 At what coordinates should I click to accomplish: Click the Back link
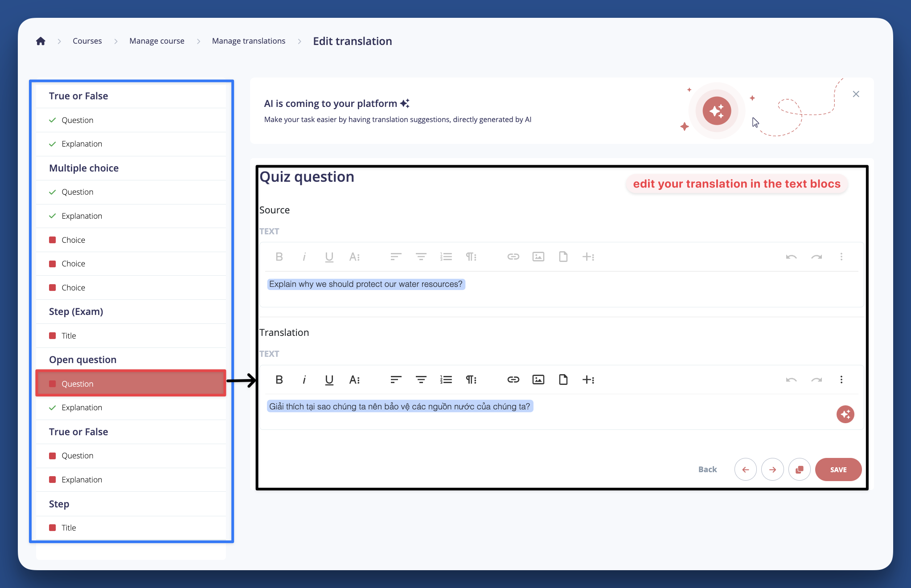point(707,470)
